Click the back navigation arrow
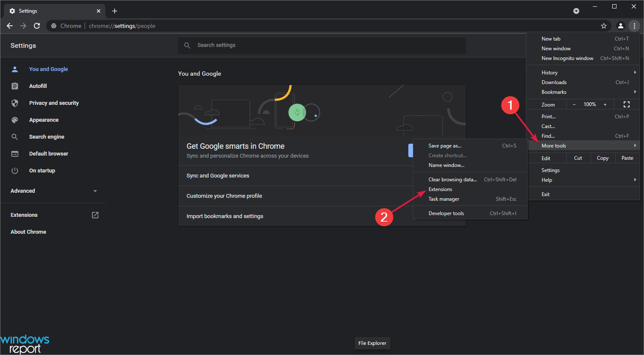This screenshot has width=644, height=355. click(x=10, y=26)
